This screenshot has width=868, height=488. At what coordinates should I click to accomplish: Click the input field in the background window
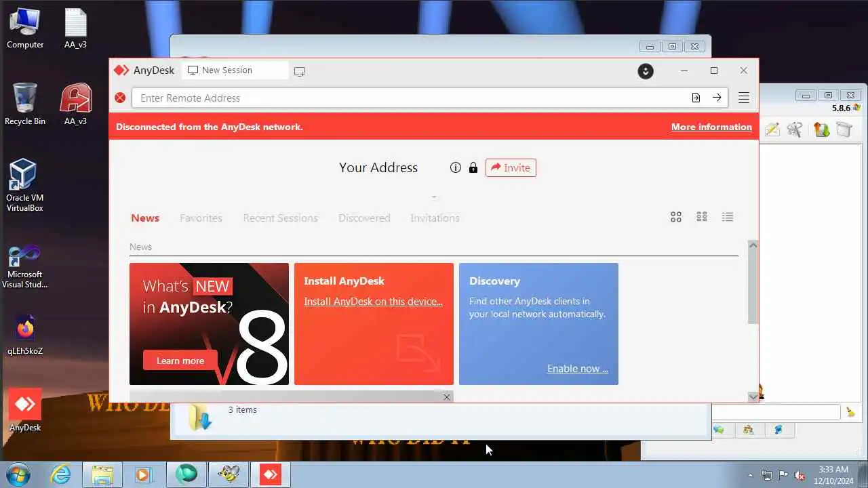pyautogui.click(x=777, y=411)
